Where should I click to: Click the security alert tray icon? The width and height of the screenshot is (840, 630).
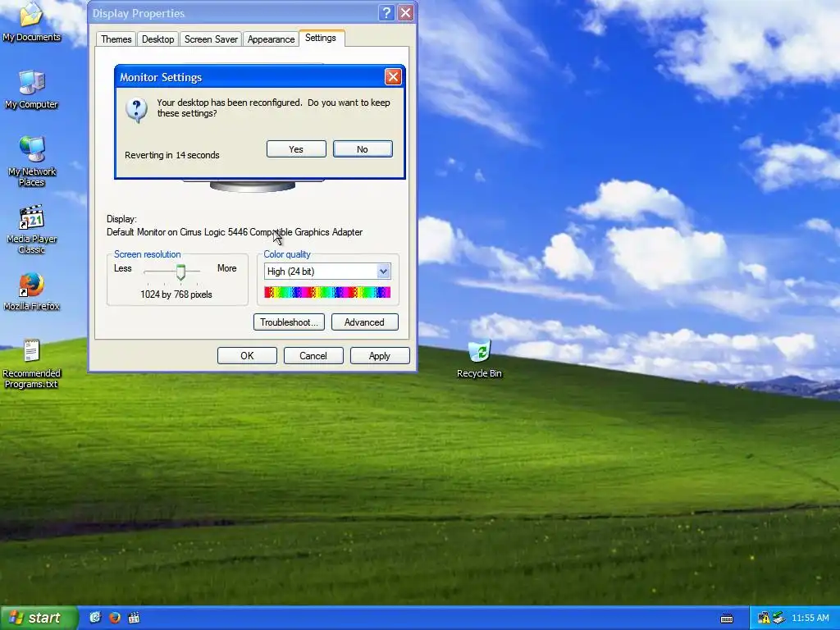click(x=764, y=619)
